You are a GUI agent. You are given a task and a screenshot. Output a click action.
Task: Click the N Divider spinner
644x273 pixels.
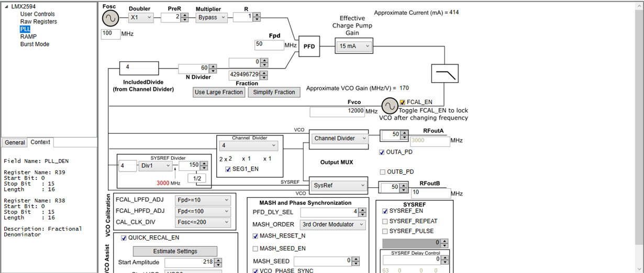(197, 69)
